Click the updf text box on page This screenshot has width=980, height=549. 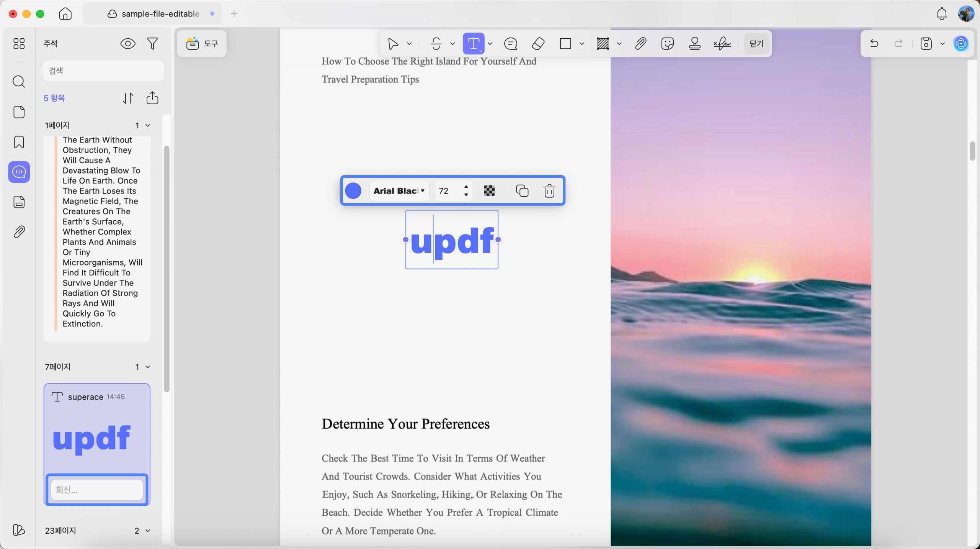(x=452, y=240)
